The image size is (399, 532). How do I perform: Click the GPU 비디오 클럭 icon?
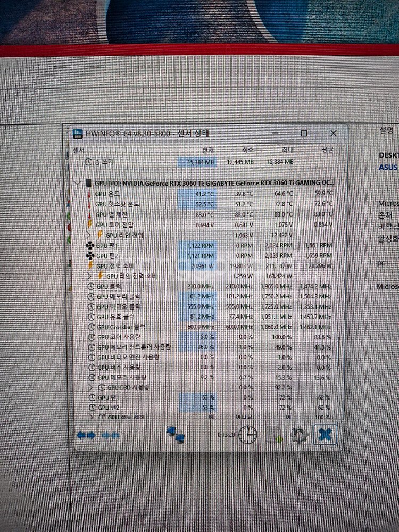[x=91, y=307]
